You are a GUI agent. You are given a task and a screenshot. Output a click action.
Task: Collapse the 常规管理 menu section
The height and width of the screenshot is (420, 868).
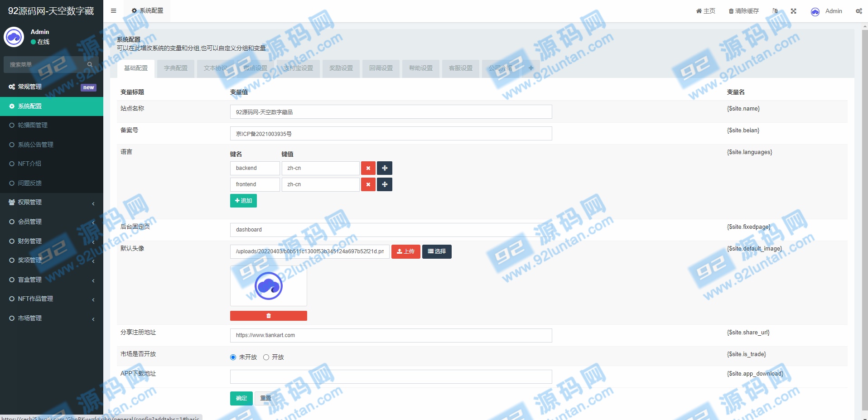pyautogui.click(x=52, y=87)
